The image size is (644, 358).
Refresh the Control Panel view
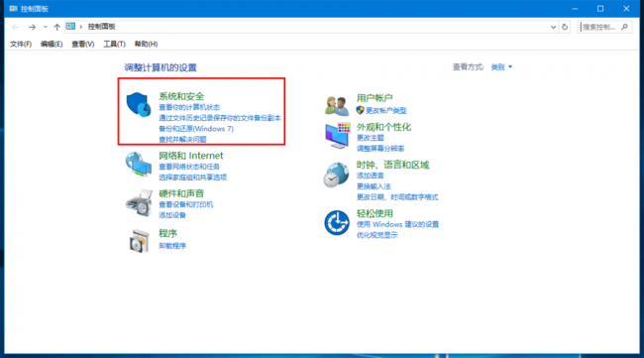pos(565,27)
